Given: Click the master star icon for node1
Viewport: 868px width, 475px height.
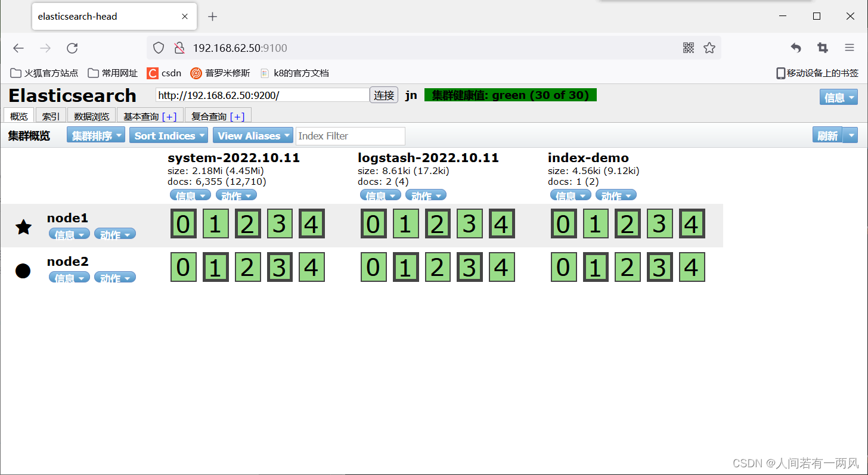Looking at the screenshot, I should tap(23, 226).
